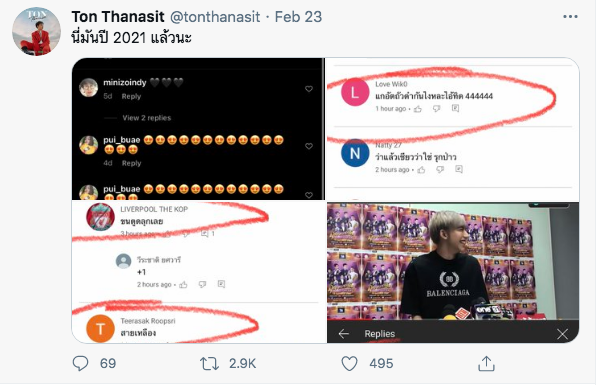Expand View 2 replies

147,118
